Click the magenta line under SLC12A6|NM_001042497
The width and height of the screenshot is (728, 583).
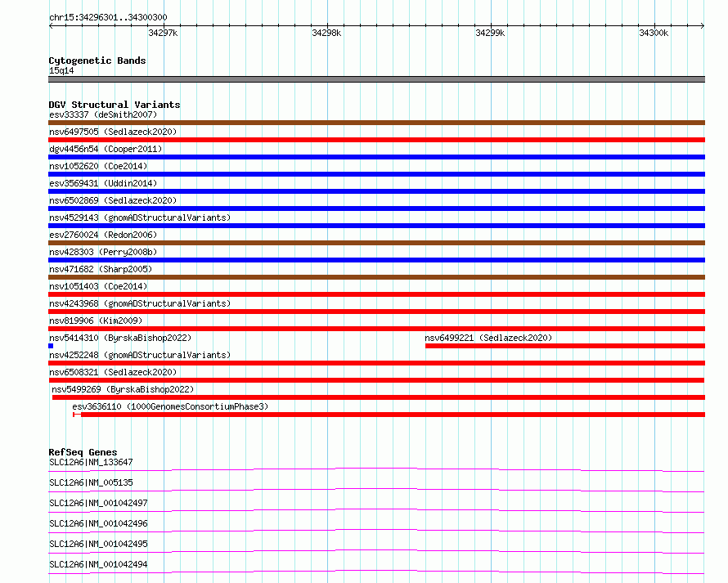(x=376, y=510)
